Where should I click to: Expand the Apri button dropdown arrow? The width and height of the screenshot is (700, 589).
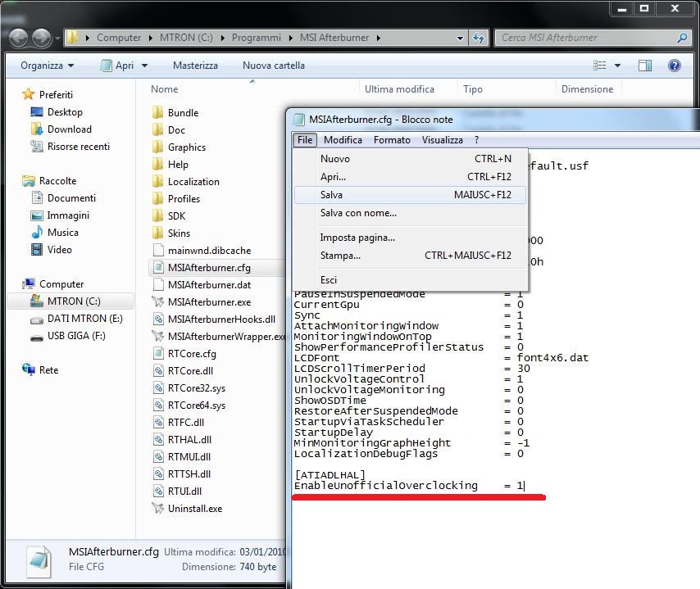[x=144, y=66]
